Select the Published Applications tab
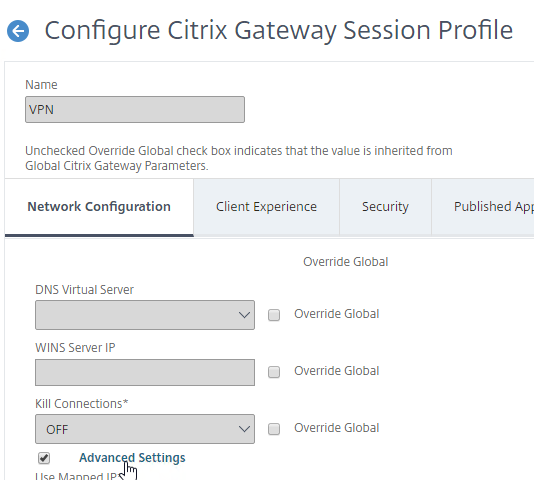 tap(483, 207)
